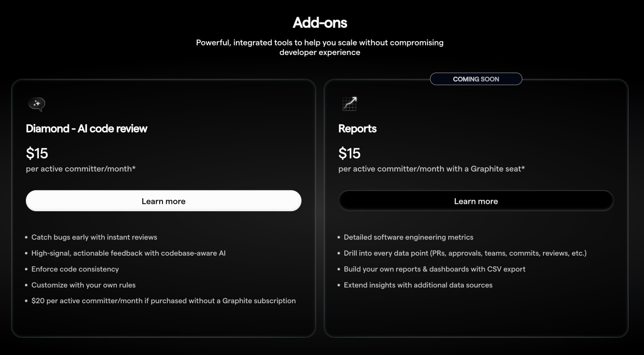Viewport: 644px width, 355px height.
Task: Click the '$20 per active committer/month' bullet
Action: tap(163, 300)
